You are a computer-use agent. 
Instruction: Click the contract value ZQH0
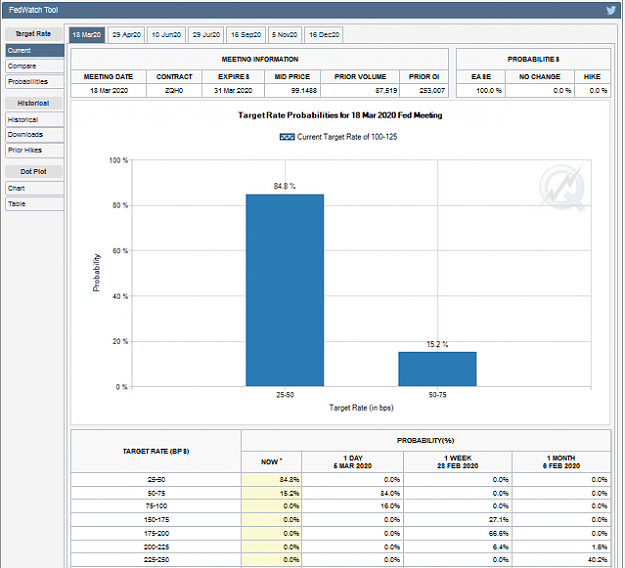tap(174, 90)
